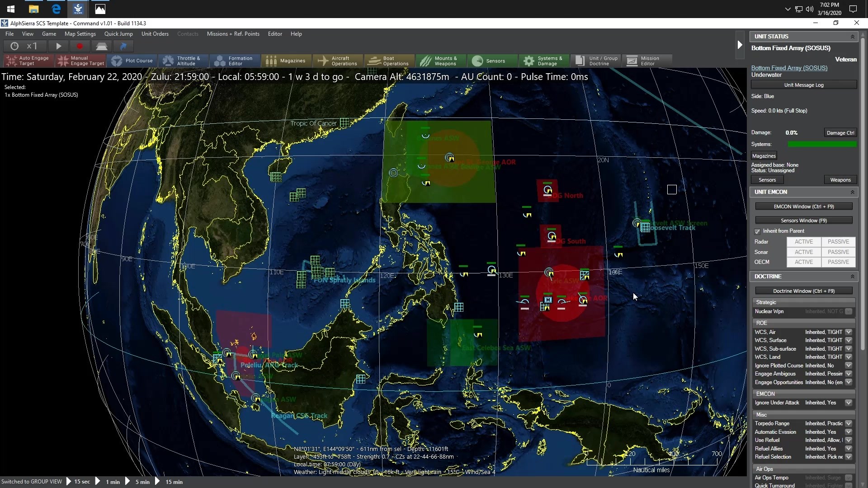The width and height of the screenshot is (868, 488).
Task: Open the Bottom Fixed Array (SOSUS) link
Action: 789,68
